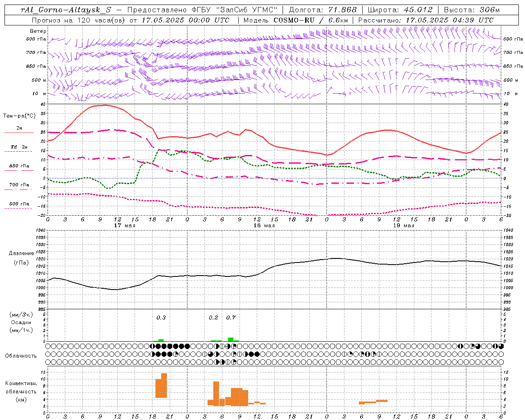The width and height of the screenshot is (525, 420).
Task: Click the Рассчитано 04:39 UTC timestamp
Action: (x=426, y=20)
